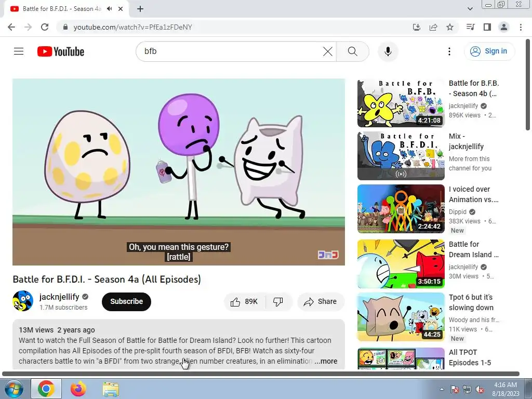Select the Battle for B.F.D.I. browser tab
Viewport: 532px width, 399px height.
pyautogui.click(x=61, y=9)
